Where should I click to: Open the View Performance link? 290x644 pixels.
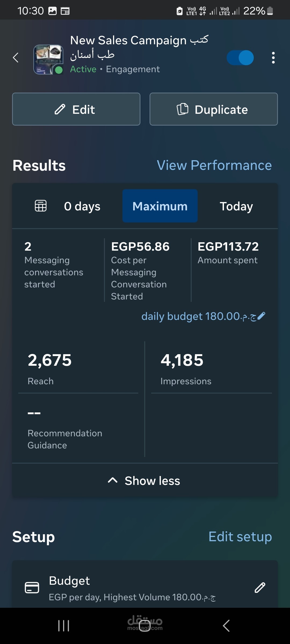click(x=214, y=165)
